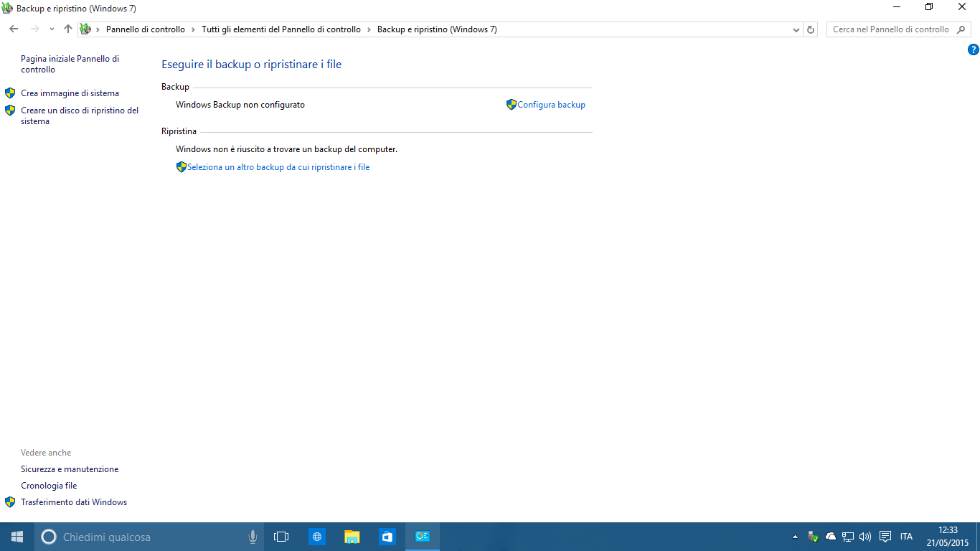Click the Control Panel icon in address bar

click(x=85, y=29)
